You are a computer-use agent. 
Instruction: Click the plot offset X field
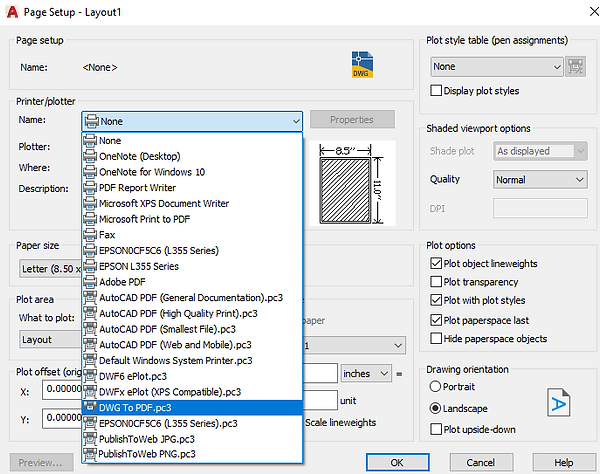pos(62,389)
